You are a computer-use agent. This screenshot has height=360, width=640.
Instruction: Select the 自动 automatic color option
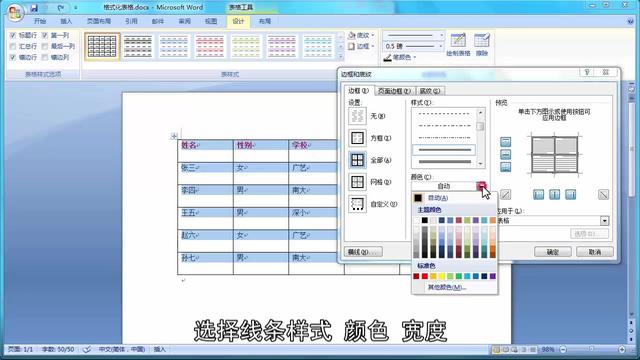pos(438,198)
